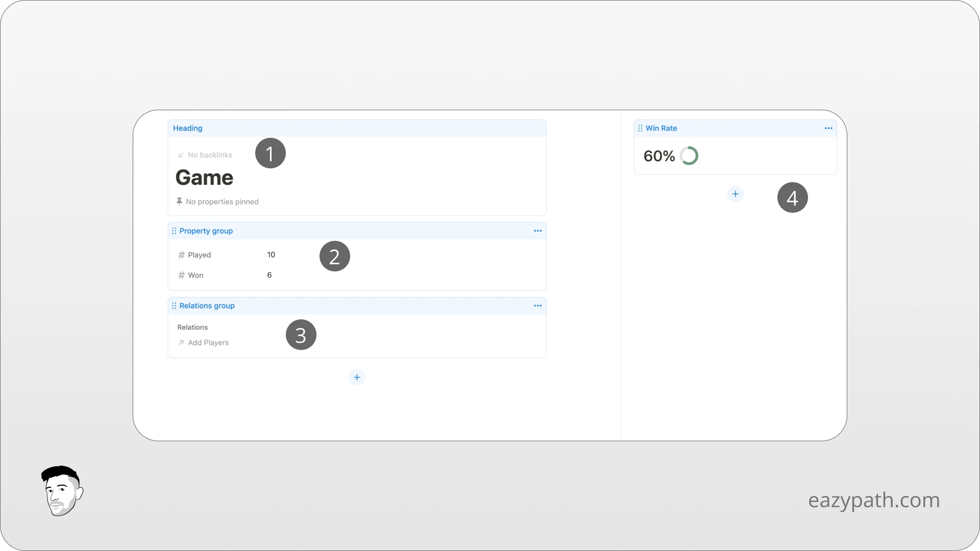Grab the Relations group drag handle
The width and height of the screenshot is (980, 551).
tap(174, 306)
